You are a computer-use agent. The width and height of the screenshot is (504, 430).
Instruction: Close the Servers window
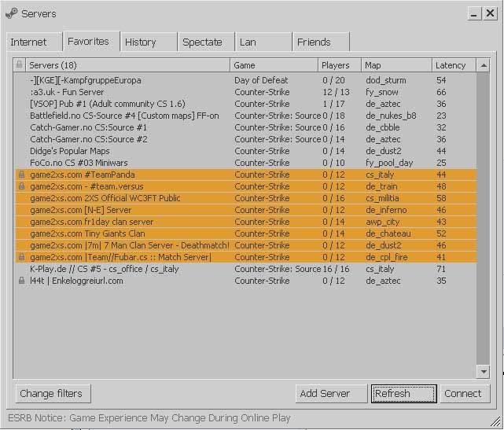[x=490, y=14]
